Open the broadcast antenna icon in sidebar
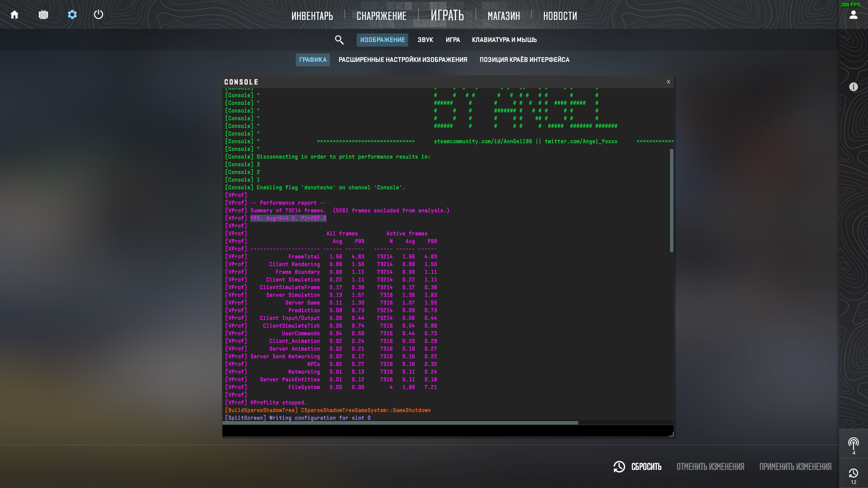Viewport: 868px width, 488px height. coord(853,444)
